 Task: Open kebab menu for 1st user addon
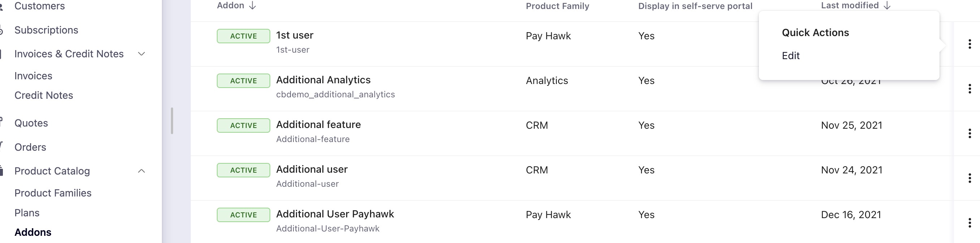coord(970,44)
